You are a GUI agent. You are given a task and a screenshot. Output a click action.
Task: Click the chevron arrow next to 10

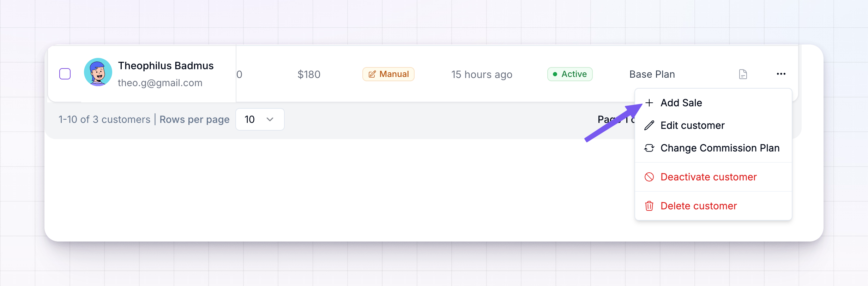pyautogui.click(x=270, y=119)
